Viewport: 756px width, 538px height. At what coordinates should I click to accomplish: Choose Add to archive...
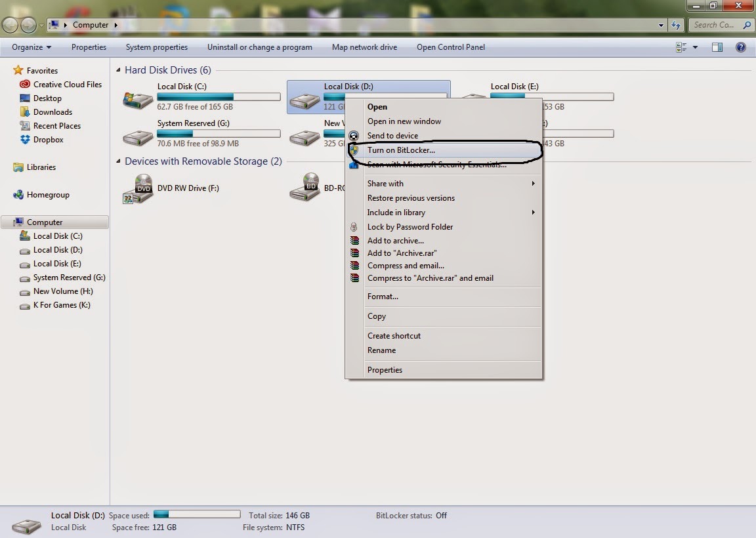pos(444,241)
